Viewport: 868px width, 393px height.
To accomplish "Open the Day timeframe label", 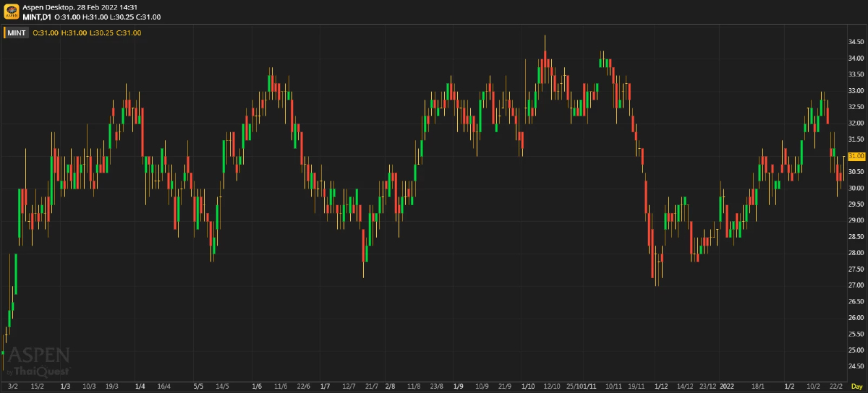I will (856, 386).
